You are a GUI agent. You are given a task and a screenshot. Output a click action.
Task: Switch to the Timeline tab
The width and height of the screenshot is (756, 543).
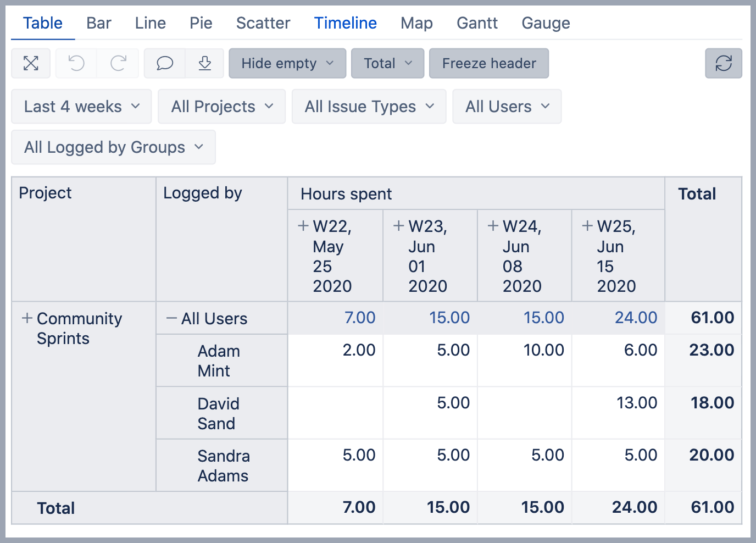click(345, 23)
